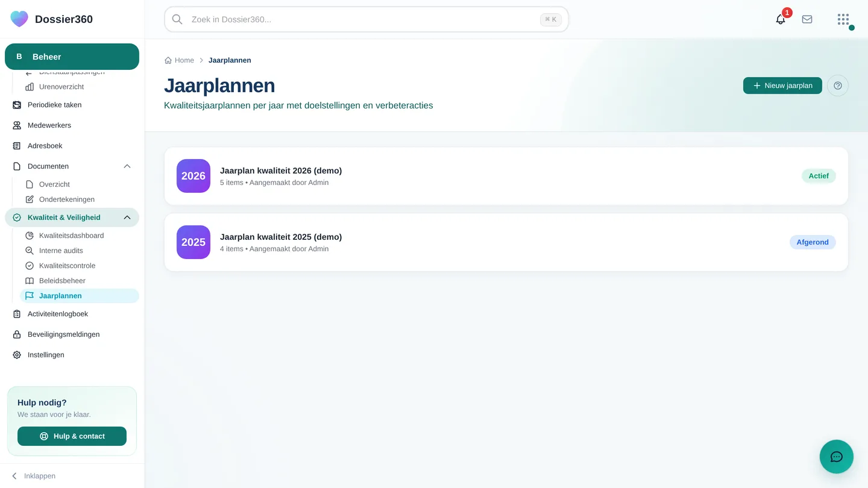Image resolution: width=868 pixels, height=488 pixels.
Task: Collapse the sidebar with Inklappen
Action: tap(34, 476)
